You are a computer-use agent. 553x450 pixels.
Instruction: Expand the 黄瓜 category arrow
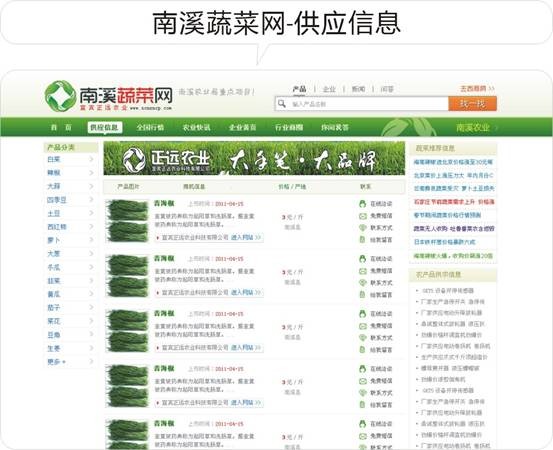click(x=91, y=294)
